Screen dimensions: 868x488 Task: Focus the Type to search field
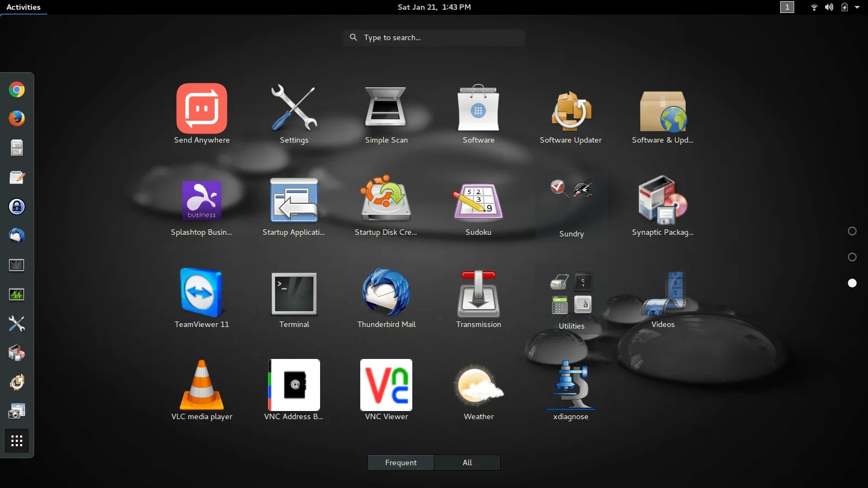point(434,37)
